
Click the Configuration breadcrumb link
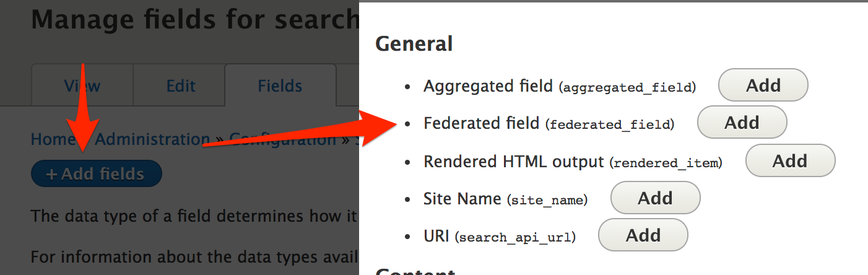pos(282,139)
